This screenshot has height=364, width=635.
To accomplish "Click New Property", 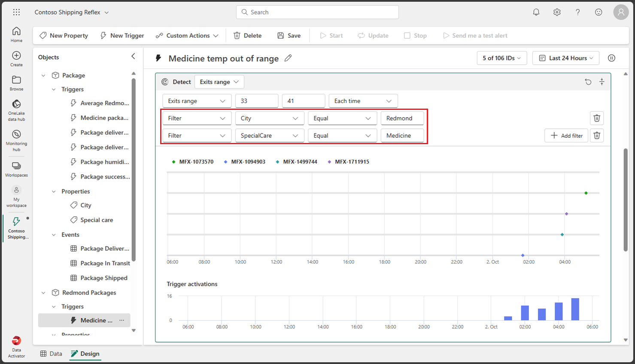I will click(x=64, y=36).
